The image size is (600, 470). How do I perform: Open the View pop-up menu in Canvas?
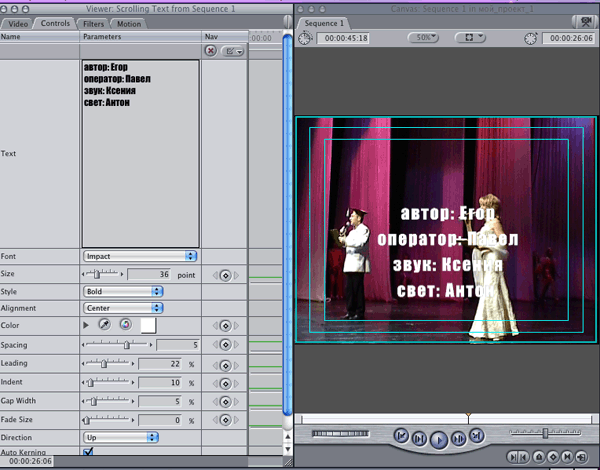point(470,38)
